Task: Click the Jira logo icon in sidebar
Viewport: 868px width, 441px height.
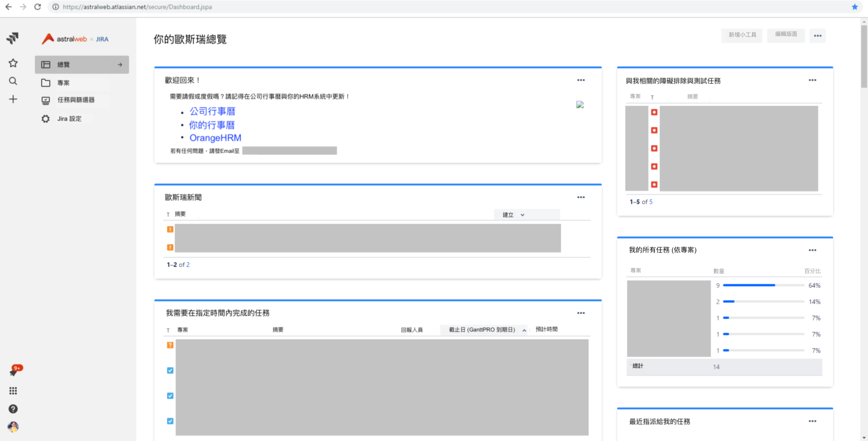Action: [13, 38]
